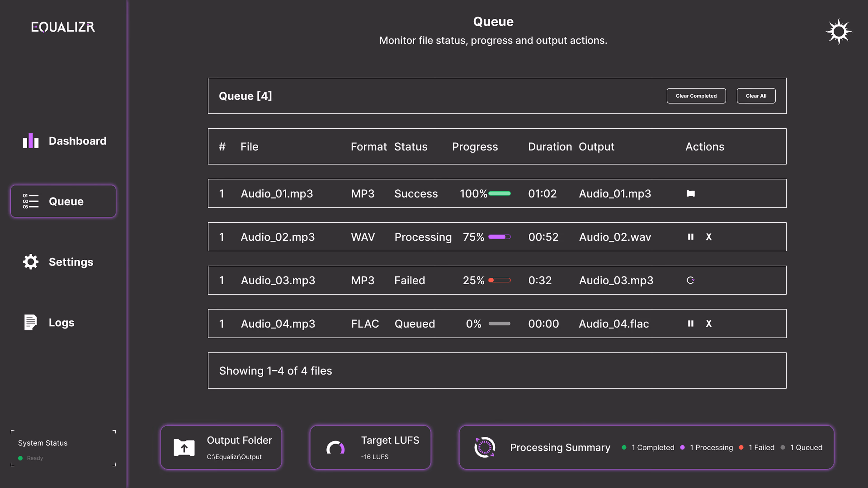Pause the queued Audio_04.mp3 item
Viewport: 868px width, 488px height.
690,323
